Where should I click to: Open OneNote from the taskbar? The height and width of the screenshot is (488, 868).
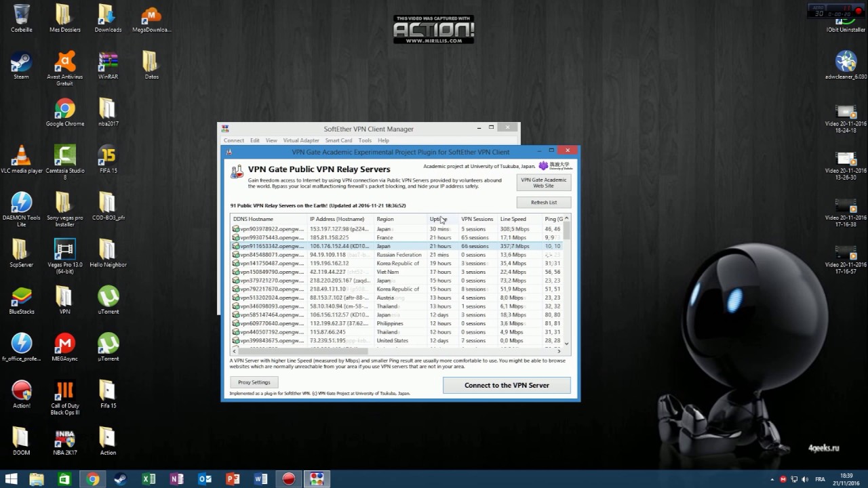(177, 479)
